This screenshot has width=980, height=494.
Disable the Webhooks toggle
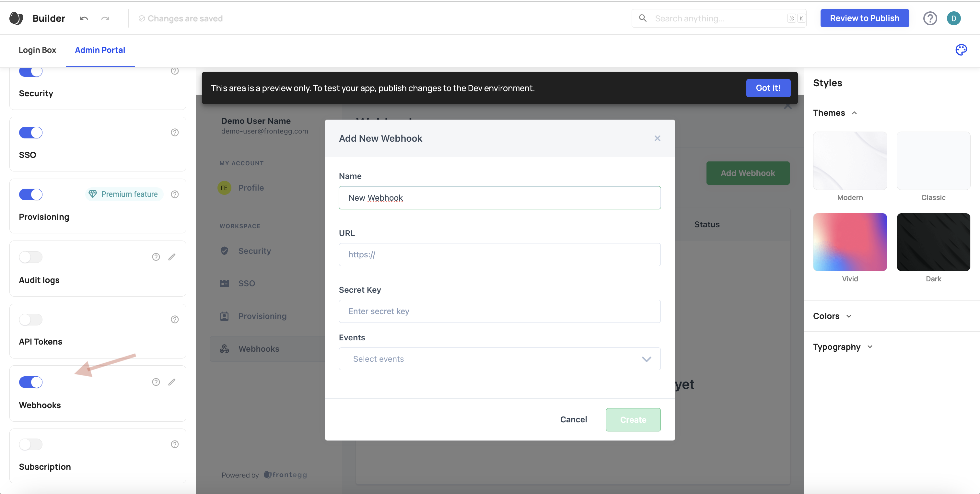coord(31,382)
